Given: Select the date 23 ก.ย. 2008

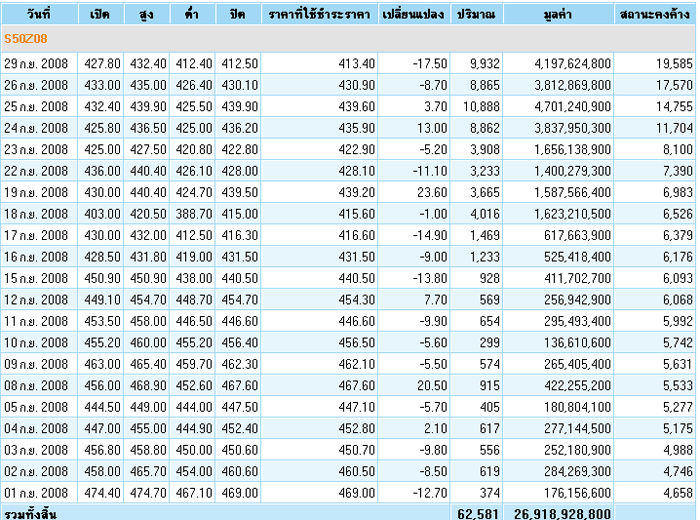Looking at the screenshot, I should [36, 150].
